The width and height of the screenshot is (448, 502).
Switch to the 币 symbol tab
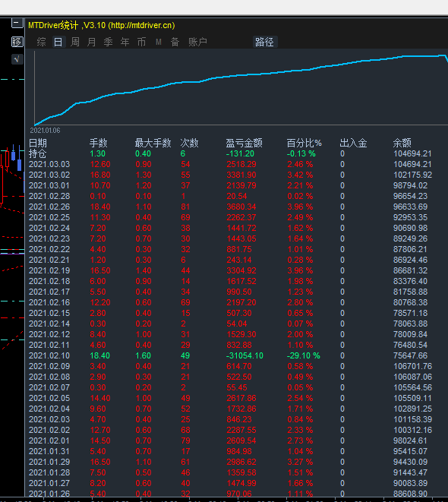(x=141, y=42)
